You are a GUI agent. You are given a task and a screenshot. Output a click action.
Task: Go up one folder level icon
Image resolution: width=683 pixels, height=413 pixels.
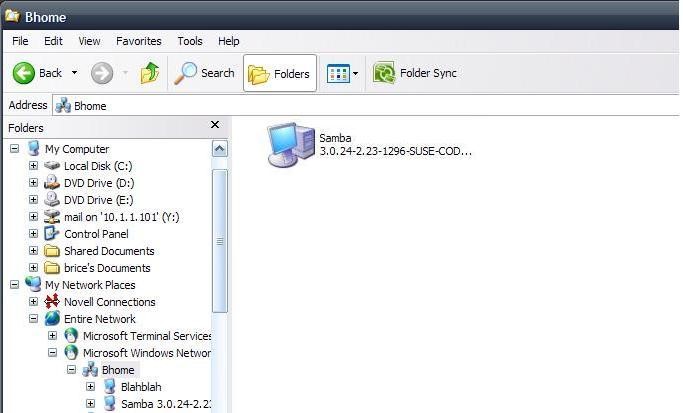(x=149, y=73)
